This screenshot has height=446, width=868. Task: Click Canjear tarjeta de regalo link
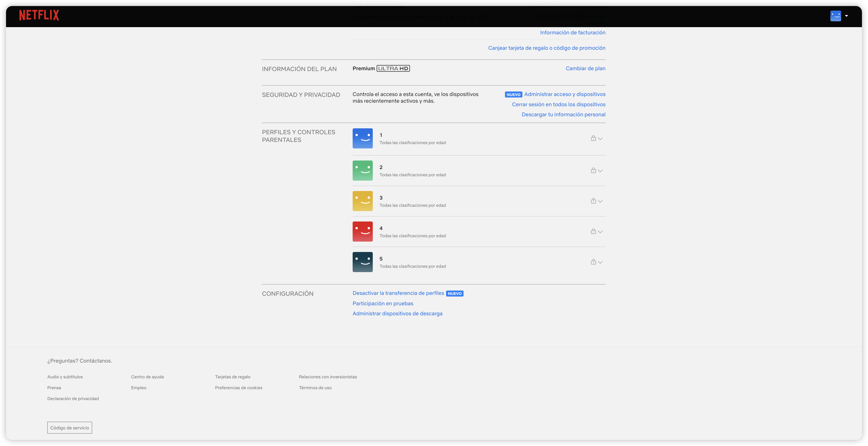[547, 48]
